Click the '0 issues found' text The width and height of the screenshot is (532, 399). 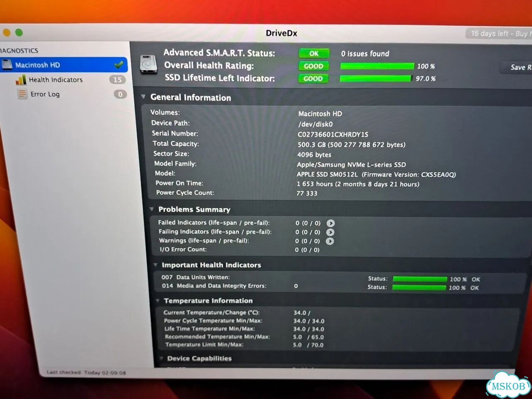tap(365, 54)
